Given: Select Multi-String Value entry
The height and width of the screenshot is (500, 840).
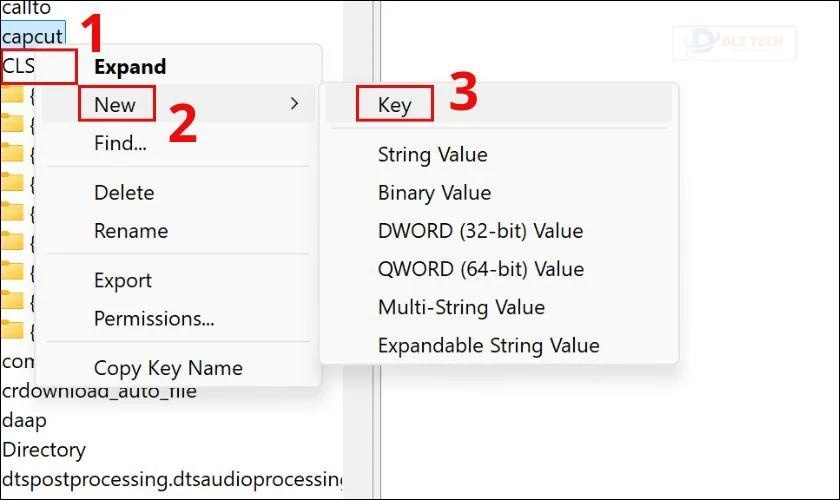Looking at the screenshot, I should pos(461,307).
